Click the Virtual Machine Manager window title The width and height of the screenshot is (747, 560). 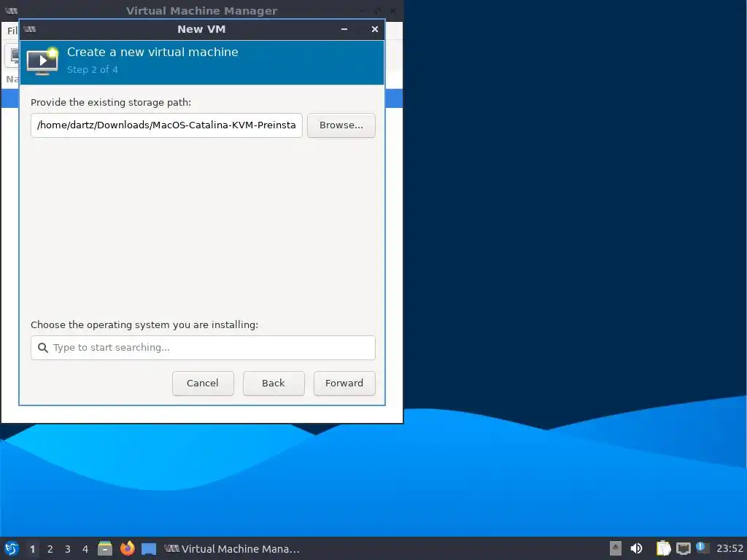click(201, 10)
